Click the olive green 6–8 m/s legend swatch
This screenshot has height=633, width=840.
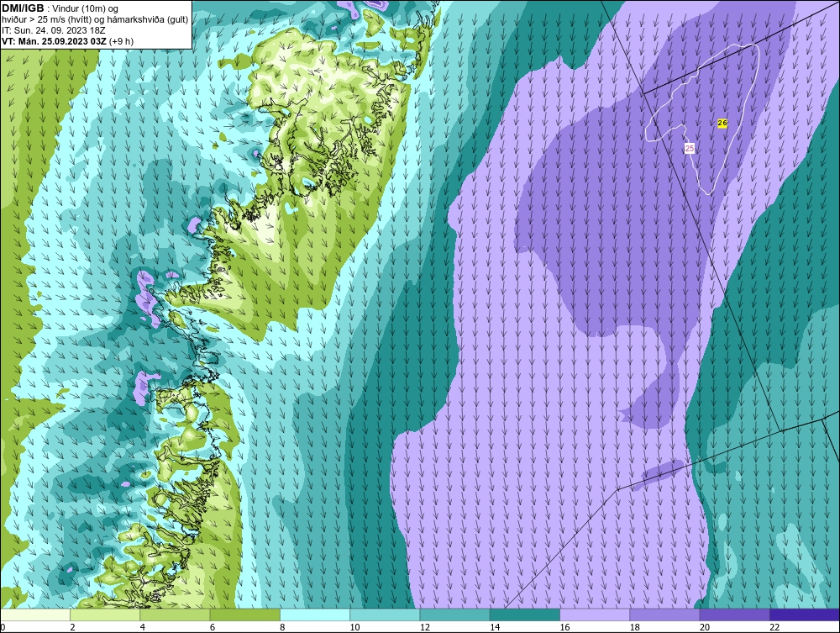pos(244,615)
